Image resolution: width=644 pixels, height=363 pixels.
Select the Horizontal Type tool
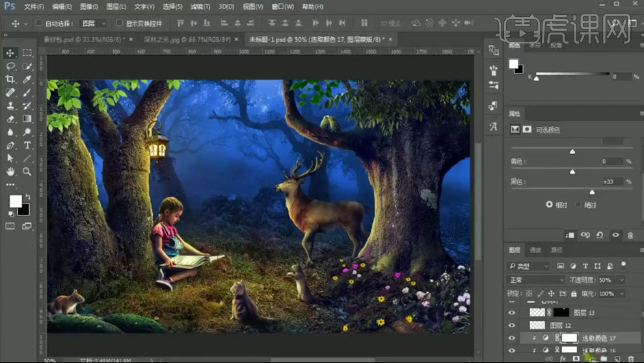pos(27,145)
